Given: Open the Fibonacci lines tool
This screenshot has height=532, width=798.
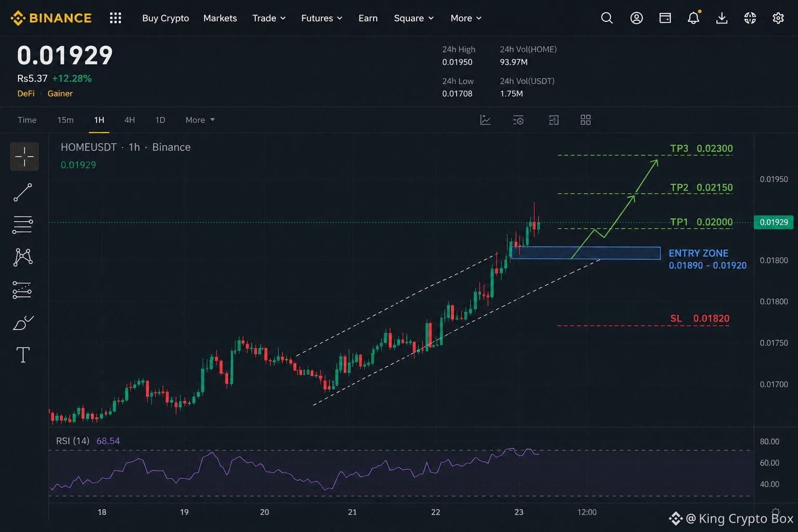Looking at the screenshot, I should coord(23,225).
